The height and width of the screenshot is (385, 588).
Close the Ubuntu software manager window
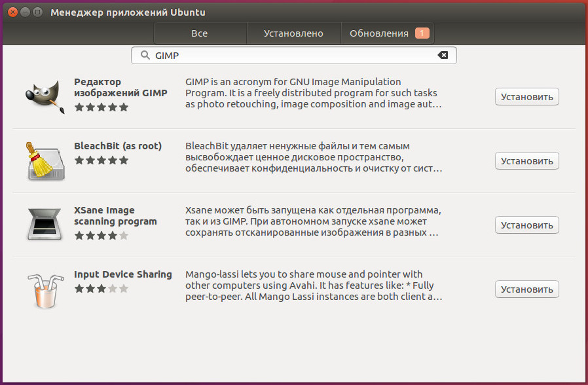click(12, 12)
